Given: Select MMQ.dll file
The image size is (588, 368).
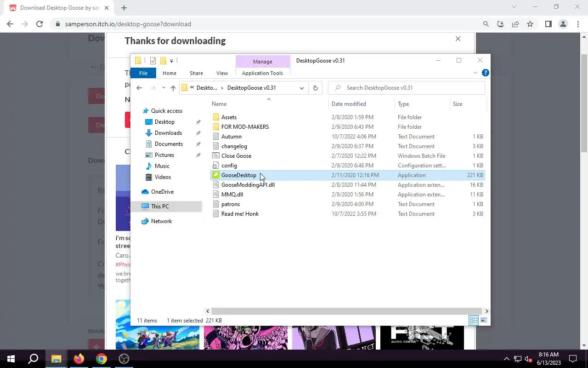Looking at the screenshot, I should 232,195.
